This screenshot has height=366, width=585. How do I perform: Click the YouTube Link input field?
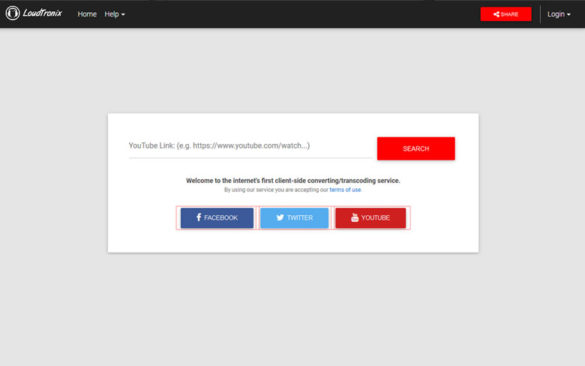250,146
